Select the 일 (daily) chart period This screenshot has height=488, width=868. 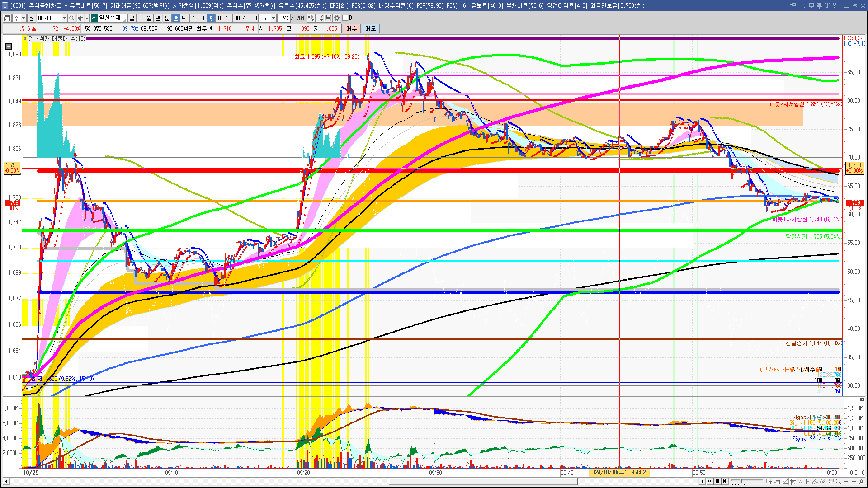(x=132, y=18)
